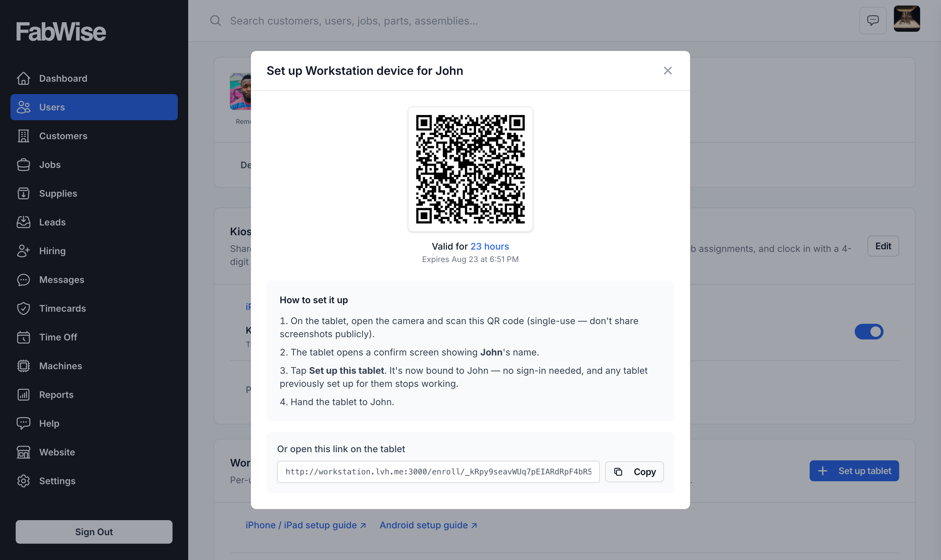
Task: Click the FabWise logo
Action: click(x=61, y=32)
